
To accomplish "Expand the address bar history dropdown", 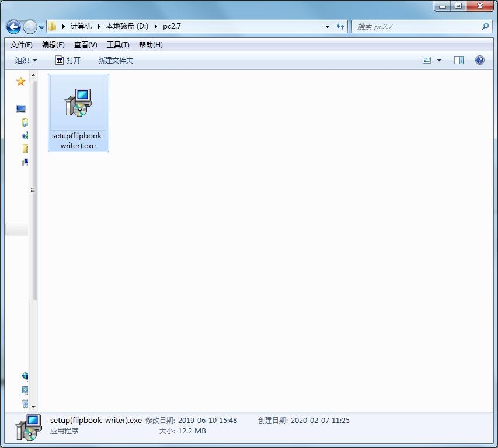I will point(327,27).
